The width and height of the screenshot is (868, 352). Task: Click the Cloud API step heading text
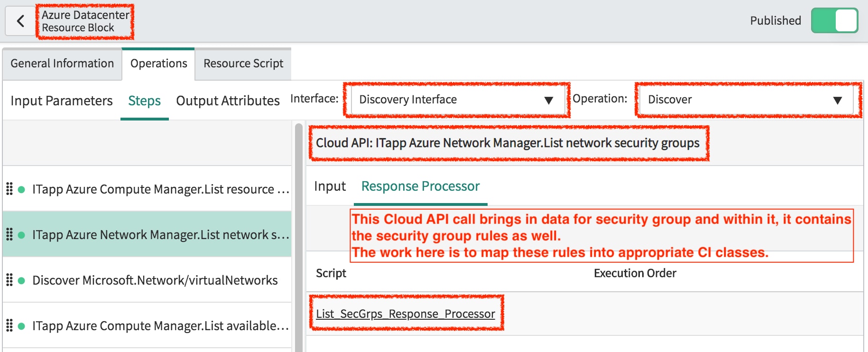click(508, 143)
